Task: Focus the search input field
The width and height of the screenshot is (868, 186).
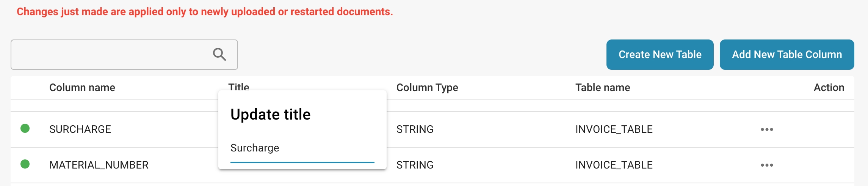Action: (110, 55)
